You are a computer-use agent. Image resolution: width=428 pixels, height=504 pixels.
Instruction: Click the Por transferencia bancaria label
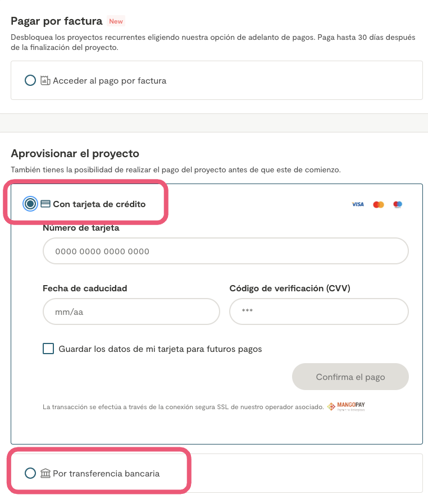click(x=106, y=473)
